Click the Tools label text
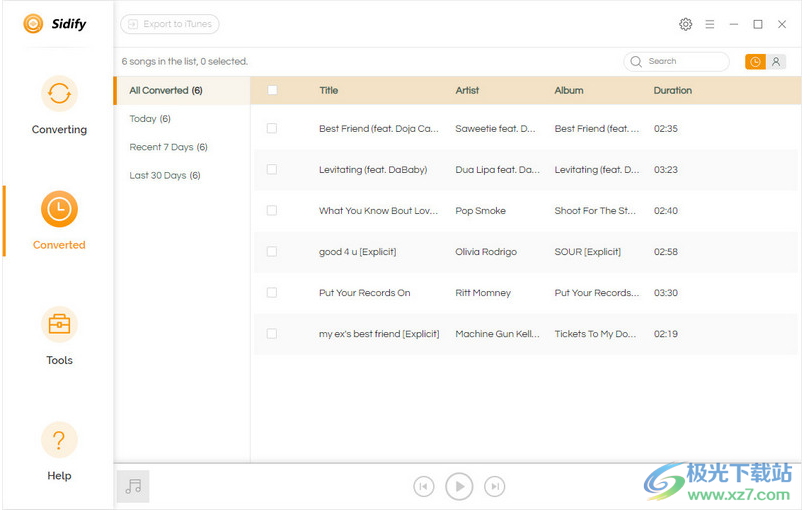The height and width of the screenshot is (511, 803). [59, 360]
